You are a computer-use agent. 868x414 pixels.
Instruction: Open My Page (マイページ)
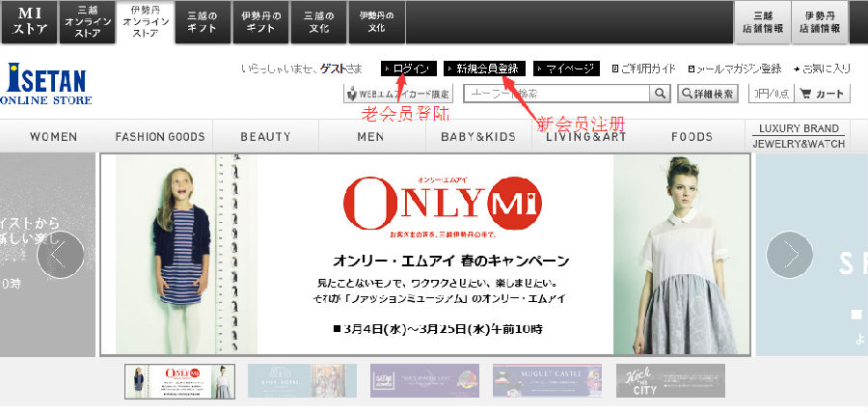pos(566,69)
